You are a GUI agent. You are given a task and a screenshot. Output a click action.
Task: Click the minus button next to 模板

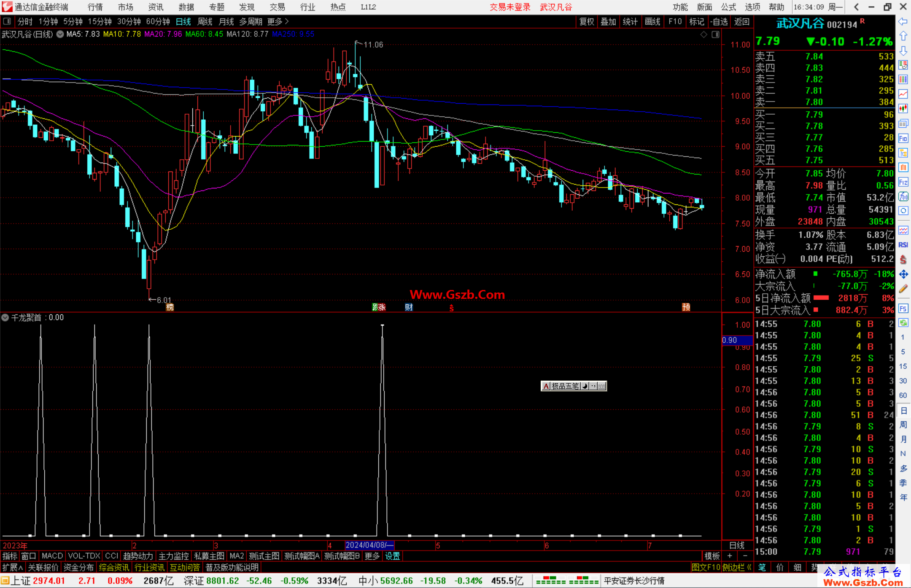[745, 556]
